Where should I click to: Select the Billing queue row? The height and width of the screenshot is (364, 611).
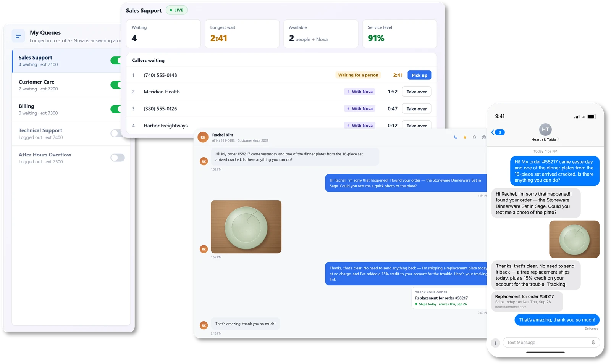[67, 109]
